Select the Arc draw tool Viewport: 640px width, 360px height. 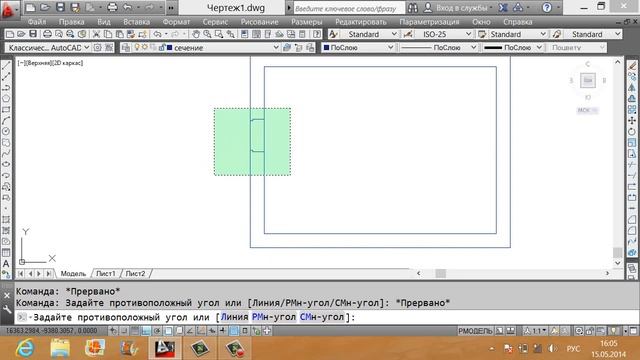pos(6,121)
